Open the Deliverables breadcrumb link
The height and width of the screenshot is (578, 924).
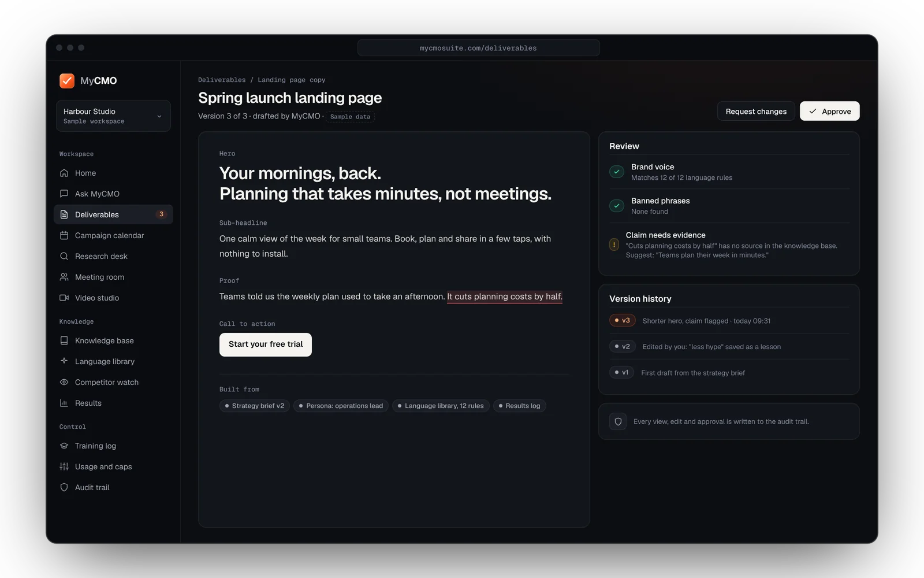coord(222,80)
